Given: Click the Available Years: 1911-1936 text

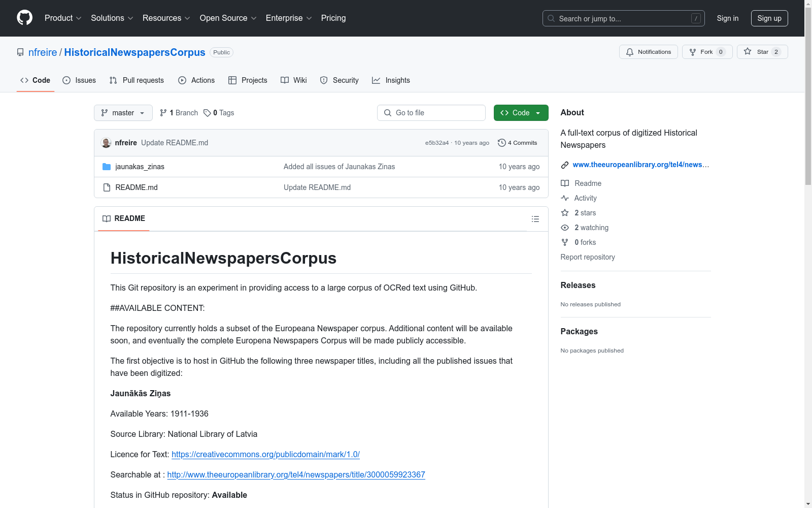Looking at the screenshot, I should tap(159, 414).
